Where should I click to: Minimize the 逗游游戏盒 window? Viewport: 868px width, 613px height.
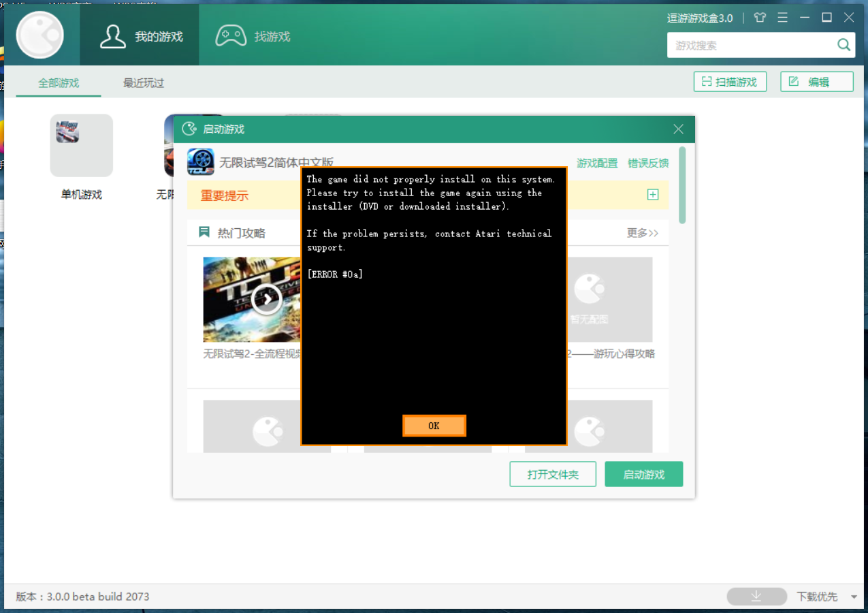point(805,18)
